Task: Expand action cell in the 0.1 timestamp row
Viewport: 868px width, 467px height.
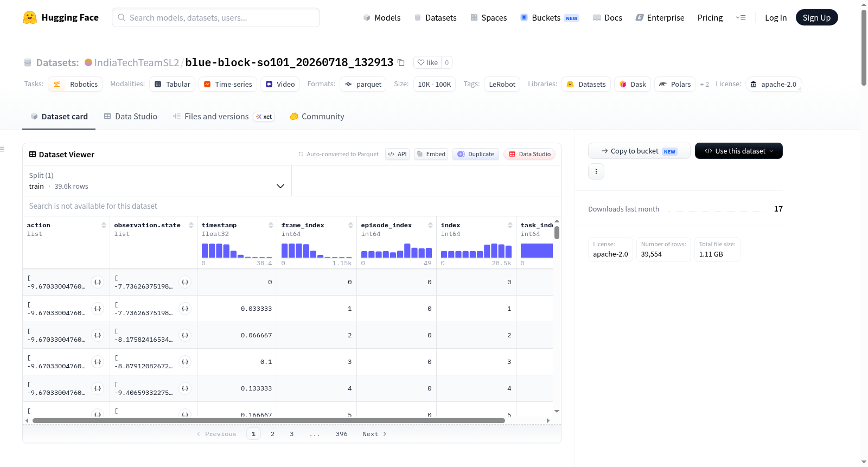Action: (x=98, y=362)
